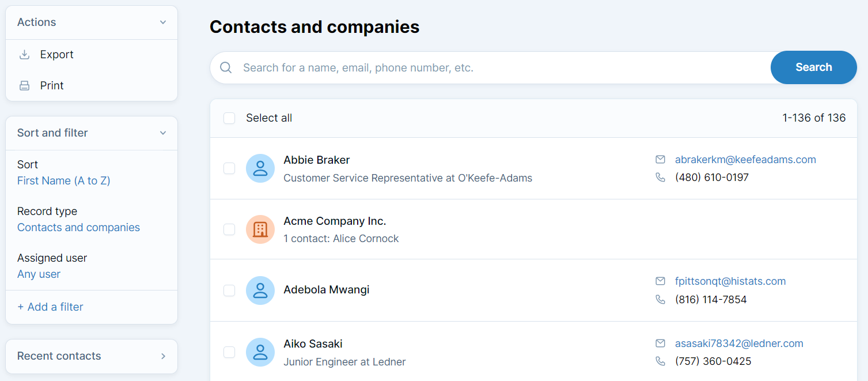The width and height of the screenshot is (868, 381).
Task: Click the Export download icon
Action: tap(24, 55)
